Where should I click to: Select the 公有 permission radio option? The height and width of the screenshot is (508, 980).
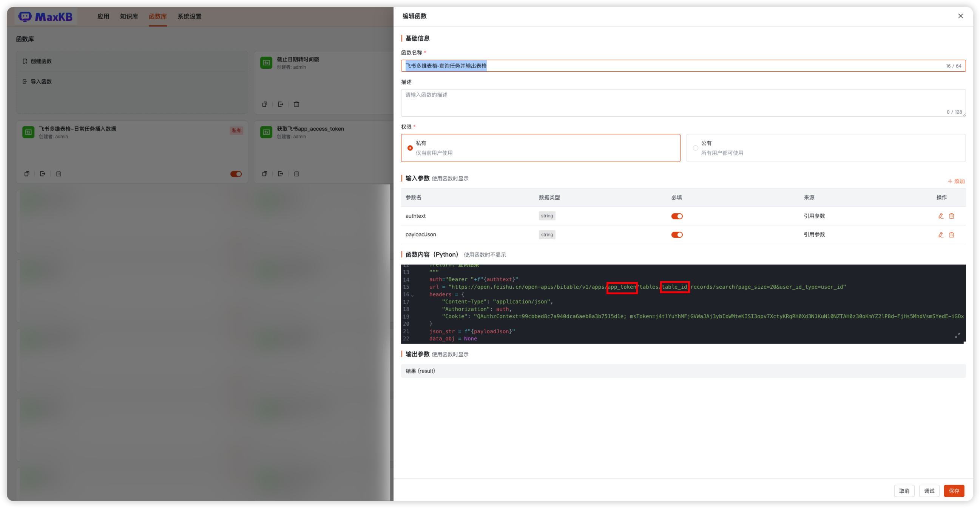coord(695,148)
